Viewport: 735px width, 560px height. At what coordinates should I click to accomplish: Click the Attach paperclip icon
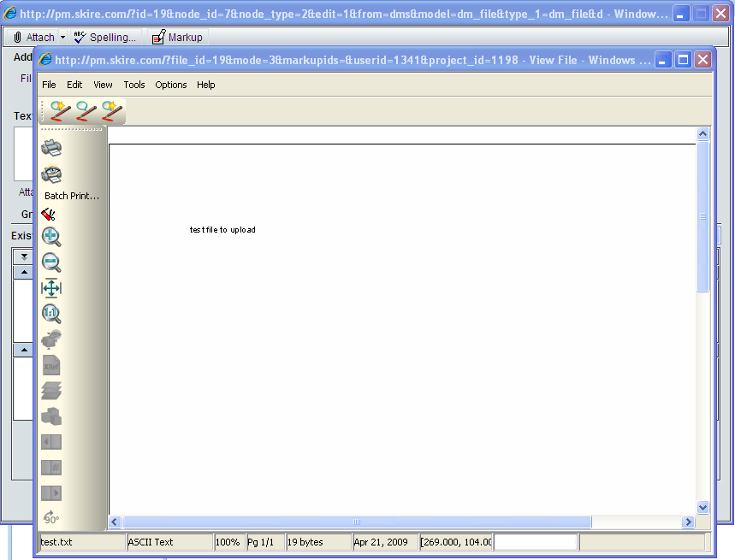(17, 37)
